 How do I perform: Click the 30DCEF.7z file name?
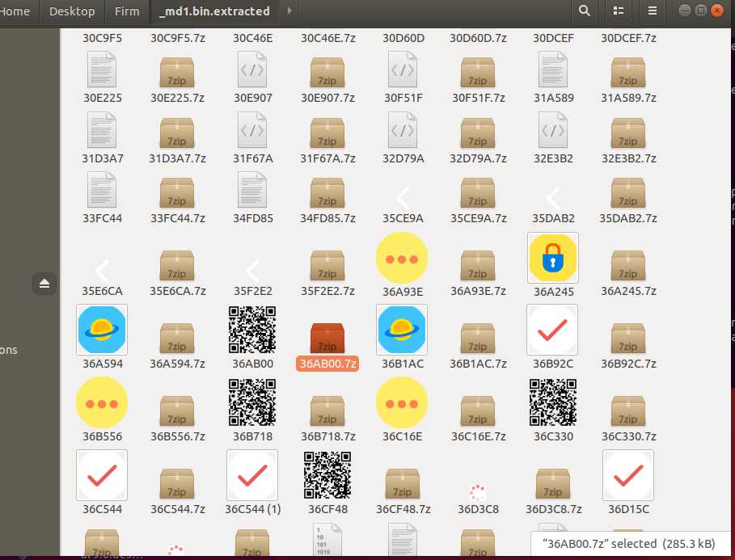click(628, 38)
